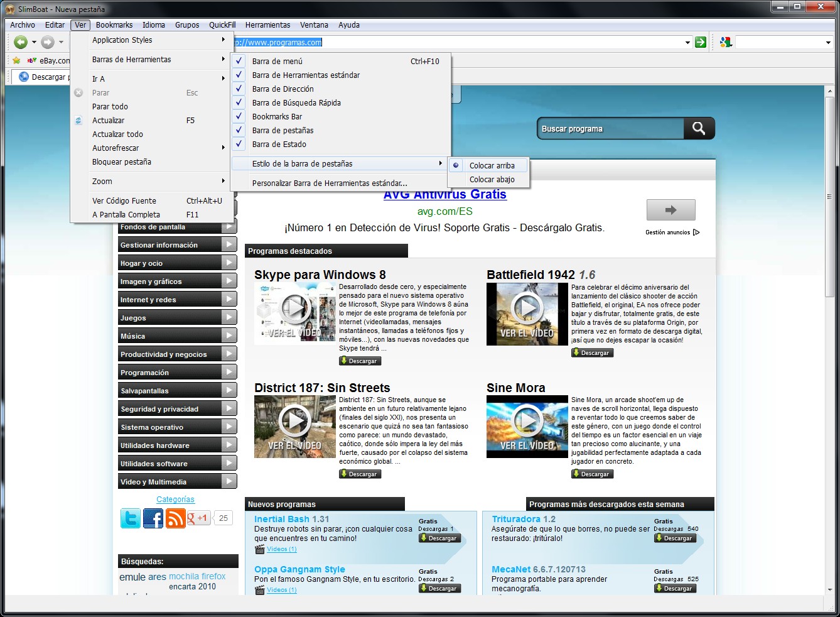
Task: Click the video icon under Oppa Gangnam Style
Action: (x=260, y=590)
